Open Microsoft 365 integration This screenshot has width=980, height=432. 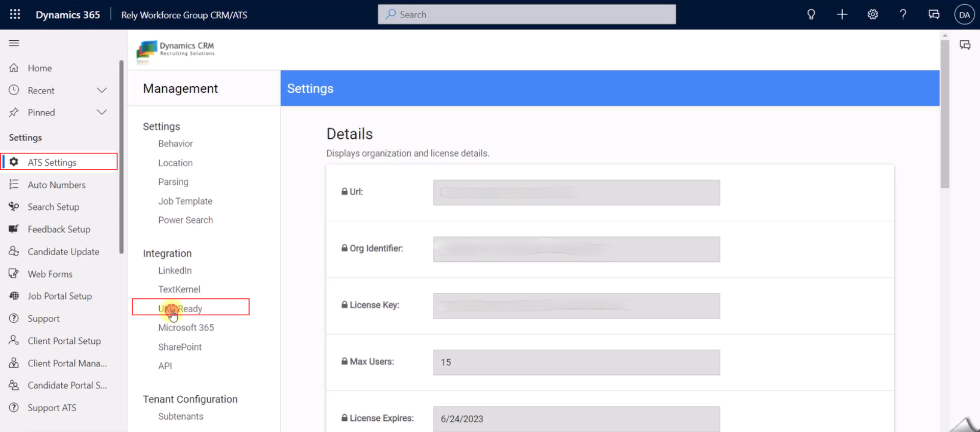pyautogui.click(x=186, y=328)
